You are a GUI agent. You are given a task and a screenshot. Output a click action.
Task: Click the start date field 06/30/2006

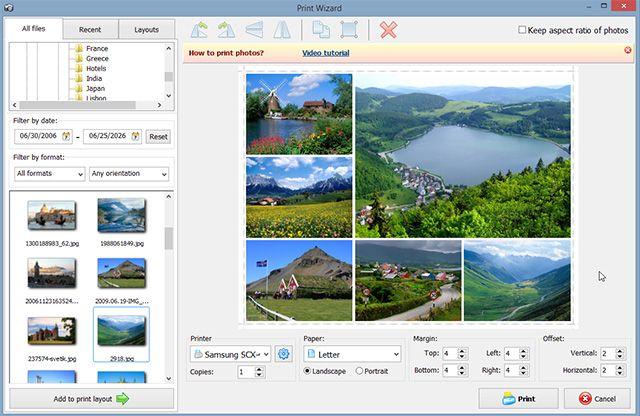coord(38,136)
